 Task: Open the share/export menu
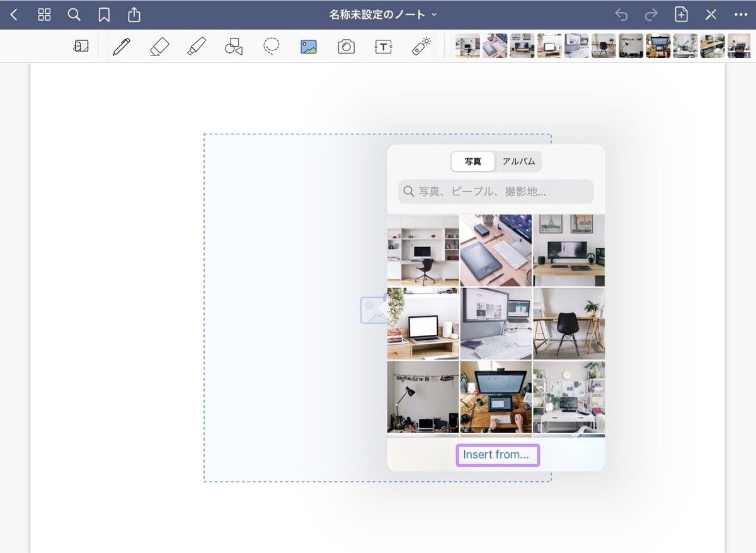click(x=134, y=14)
